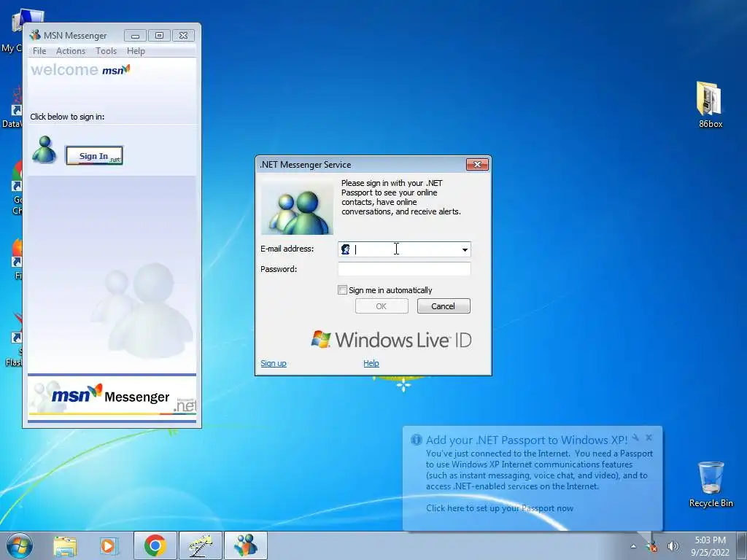Viewport: 747px width, 560px height.
Task: Minimize the MSN Messenger window
Action: 135,35
